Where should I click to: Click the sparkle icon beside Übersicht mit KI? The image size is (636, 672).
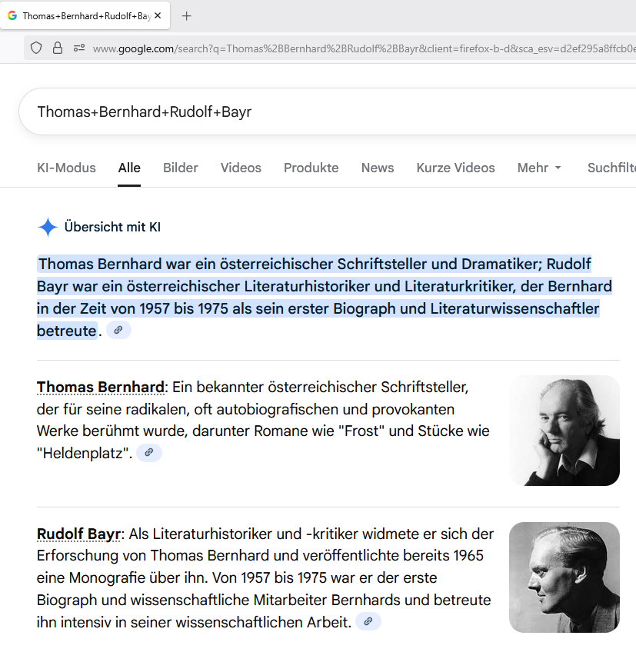tap(48, 227)
